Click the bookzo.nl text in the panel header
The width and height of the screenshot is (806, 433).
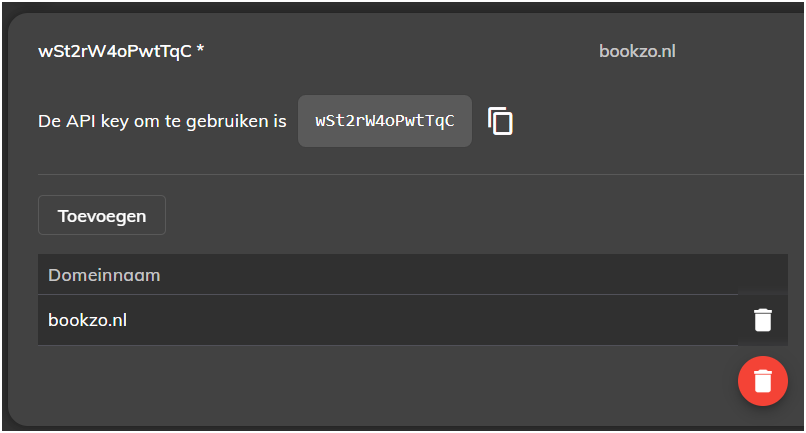coord(637,51)
